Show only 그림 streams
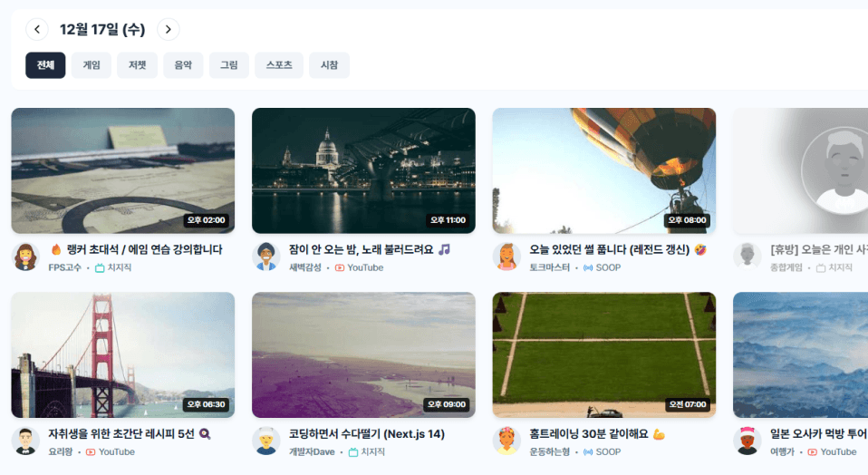This screenshot has width=868, height=475. pyautogui.click(x=229, y=65)
